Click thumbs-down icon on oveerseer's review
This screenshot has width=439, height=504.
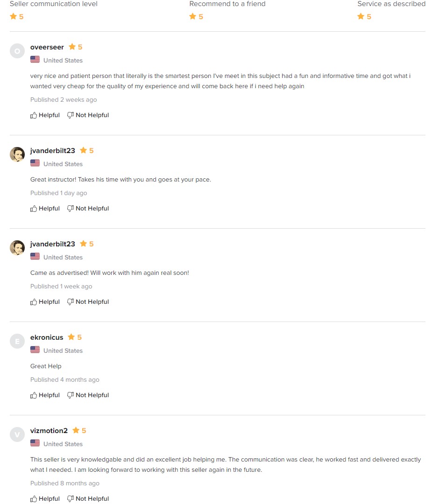pyautogui.click(x=71, y=115)
